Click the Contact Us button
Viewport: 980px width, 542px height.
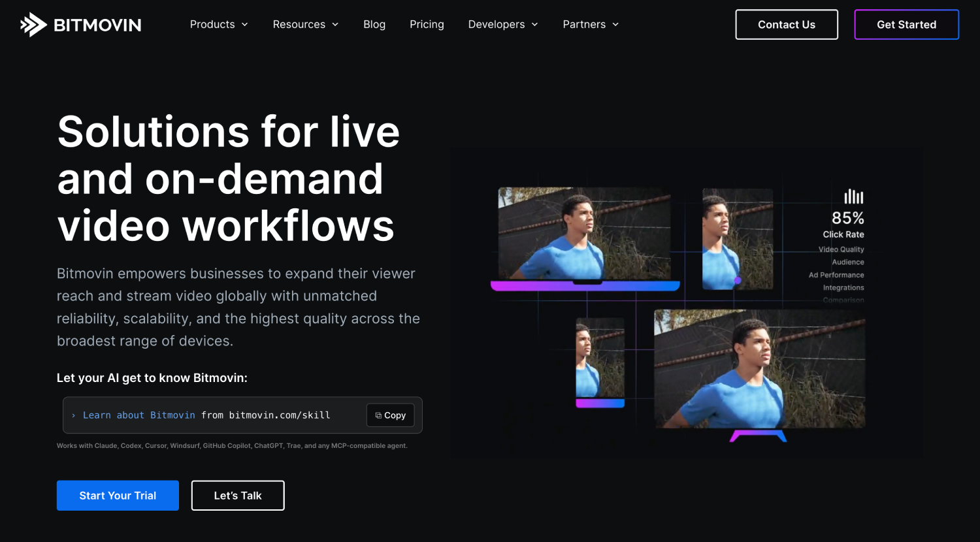(x=787, y=24)
